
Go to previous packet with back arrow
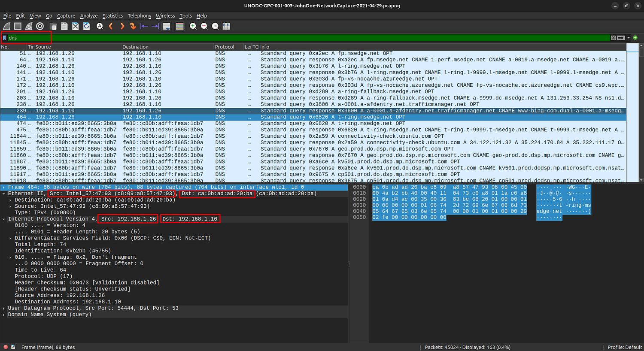coord(111,26)
